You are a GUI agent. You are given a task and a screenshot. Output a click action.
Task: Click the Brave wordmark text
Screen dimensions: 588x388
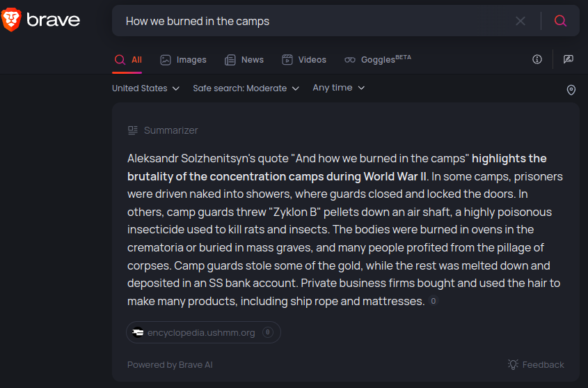(54, 20)
